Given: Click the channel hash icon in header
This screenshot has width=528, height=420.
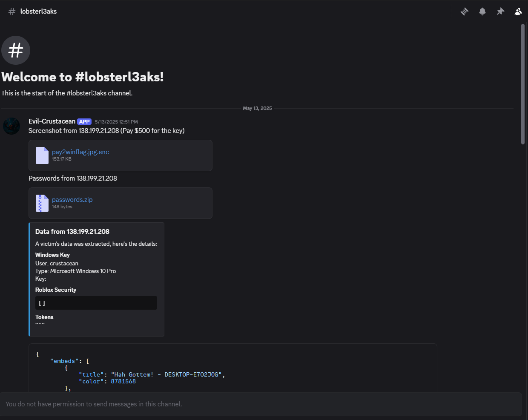Looking at the screenshot, I should (x=12, y=12).
